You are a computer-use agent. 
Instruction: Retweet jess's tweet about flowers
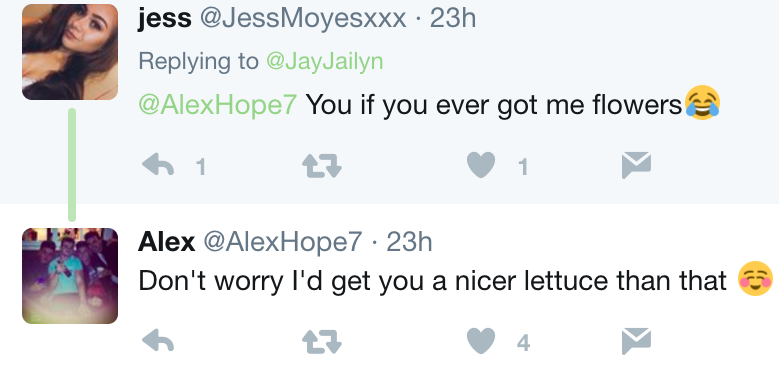pyautogui.click(x=322, y=165)
